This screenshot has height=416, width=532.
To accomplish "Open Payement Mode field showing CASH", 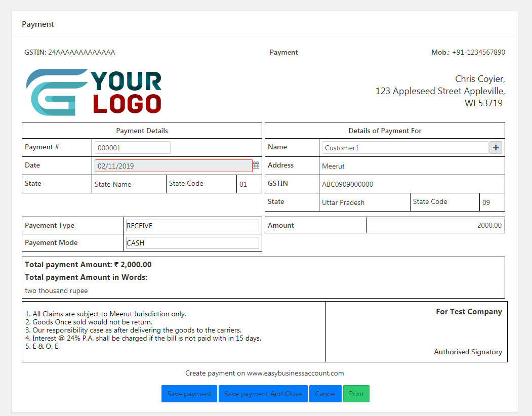I will point(192,243).
